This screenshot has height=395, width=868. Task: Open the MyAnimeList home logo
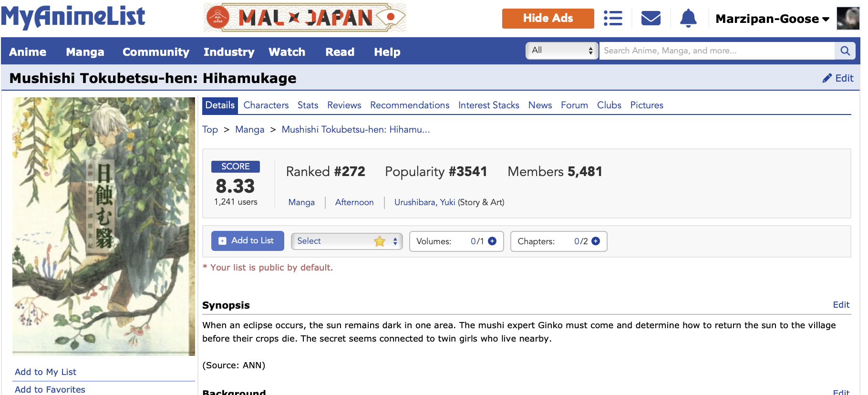pyautogui.click(x=73, y=17)
